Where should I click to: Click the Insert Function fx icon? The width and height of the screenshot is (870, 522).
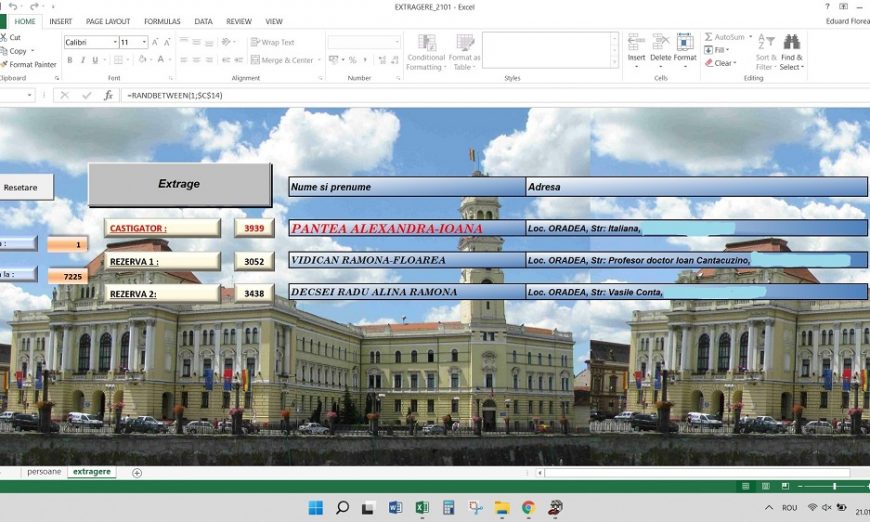[x=108, y=95]
